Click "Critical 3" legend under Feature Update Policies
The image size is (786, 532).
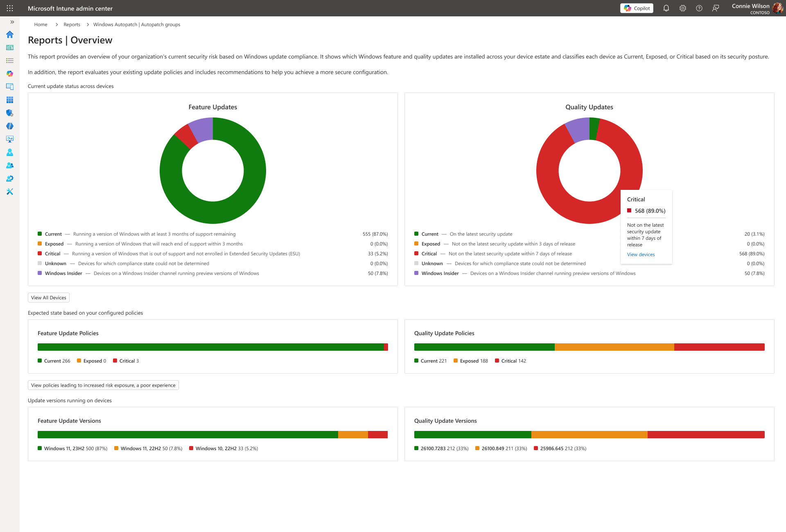pyautogui.click(x=126, y=361)
